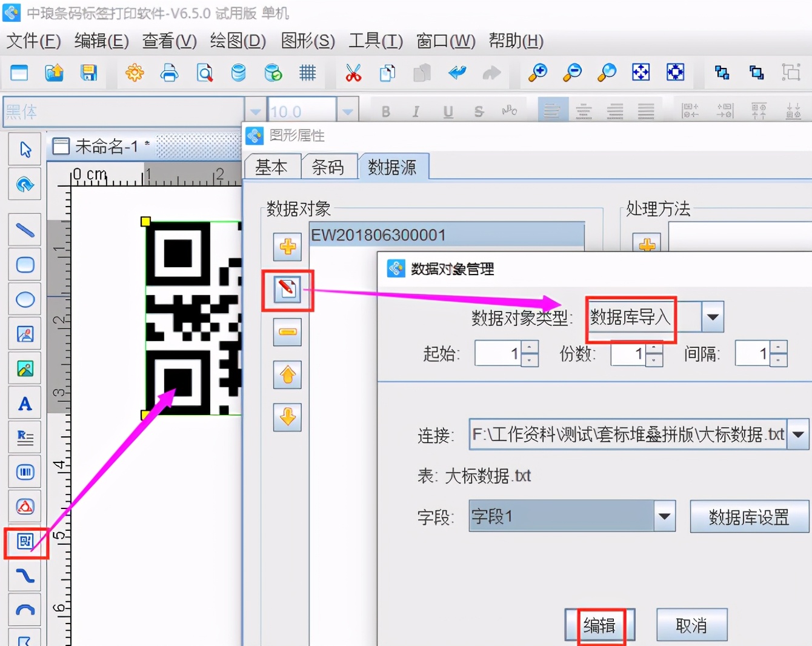This screenshot has height=646, width=812.
Task: Open the 字段 field dropdown
Action: tap(665, 516)
